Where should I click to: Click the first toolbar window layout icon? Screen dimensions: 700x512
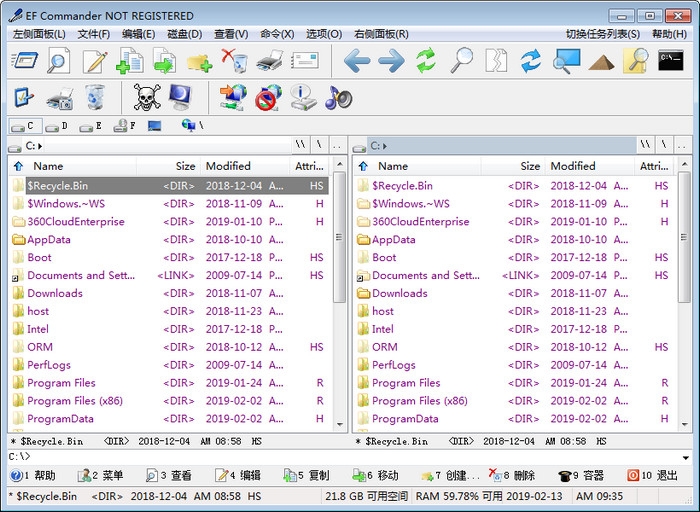[x=24, y=60]
